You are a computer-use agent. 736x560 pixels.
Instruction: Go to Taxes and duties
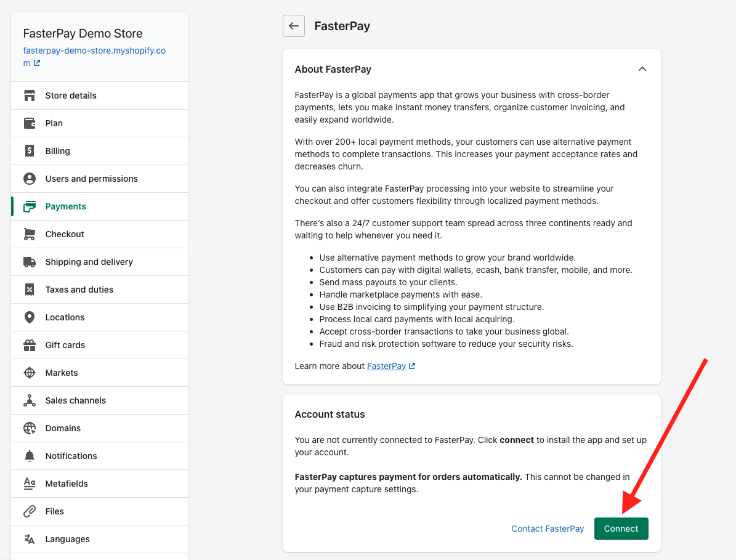(100, 290)
